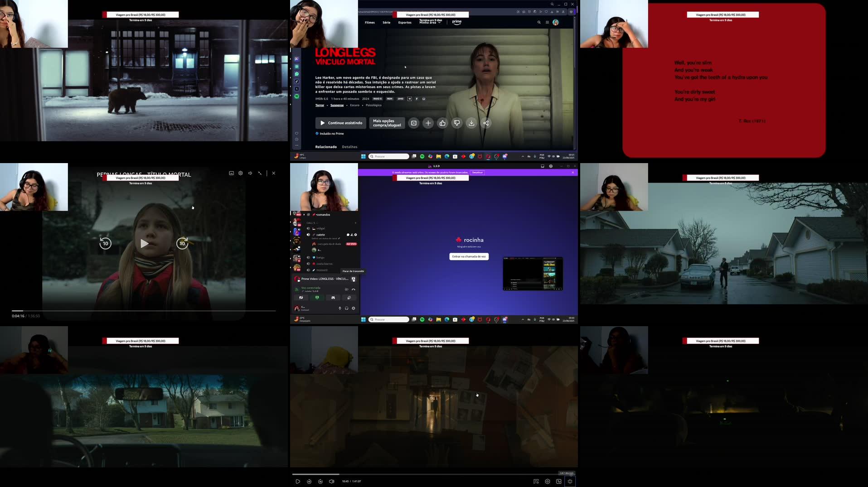Share LONGLEGS via the share icon

[486, 123]
